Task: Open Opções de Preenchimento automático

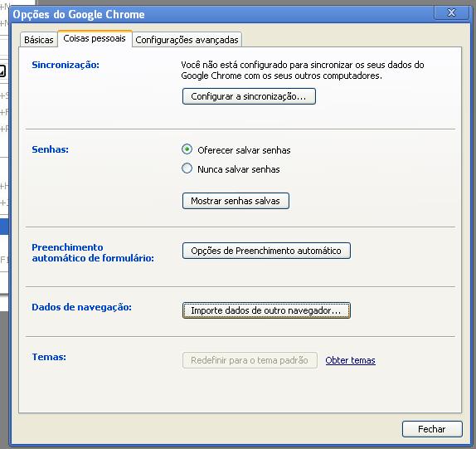Action: tap(266, 251)
